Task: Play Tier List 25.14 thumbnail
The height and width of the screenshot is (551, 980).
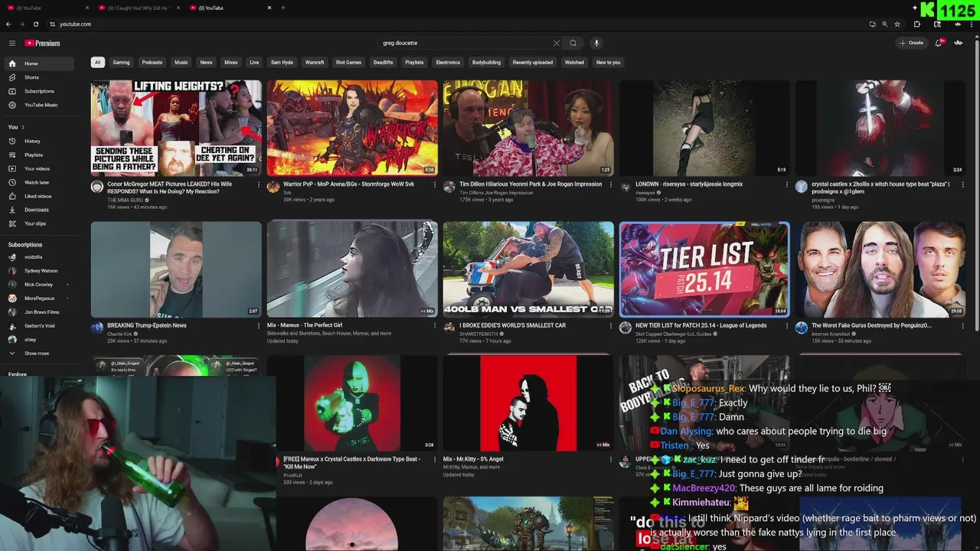Action: point(704,269)
